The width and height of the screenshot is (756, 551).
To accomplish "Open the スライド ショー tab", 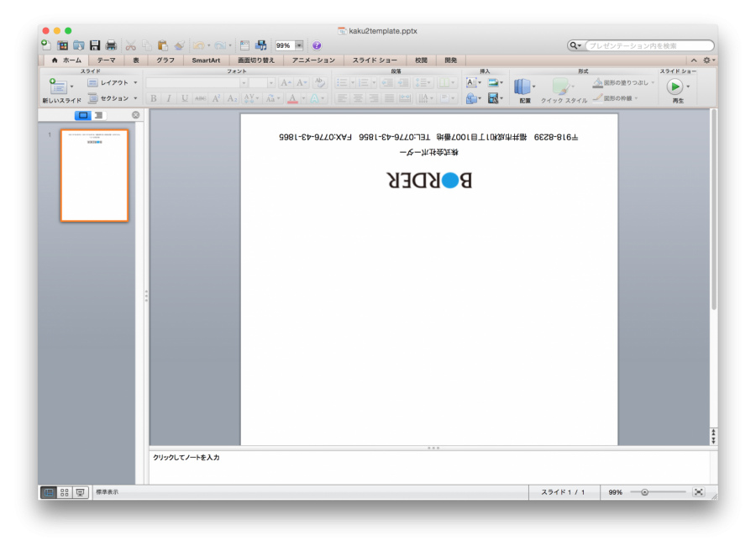I will [x=375, y=60].
